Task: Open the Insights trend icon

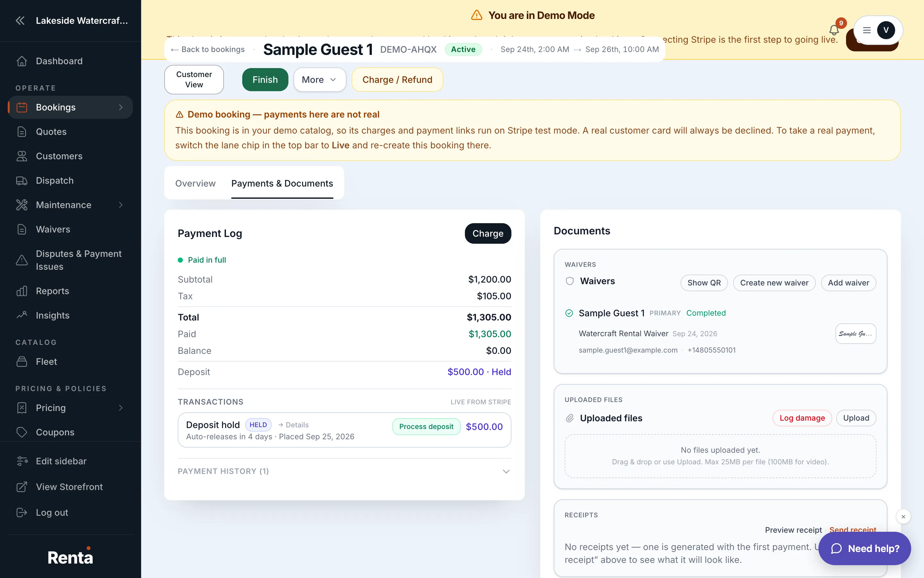Action: coord(22,315)
